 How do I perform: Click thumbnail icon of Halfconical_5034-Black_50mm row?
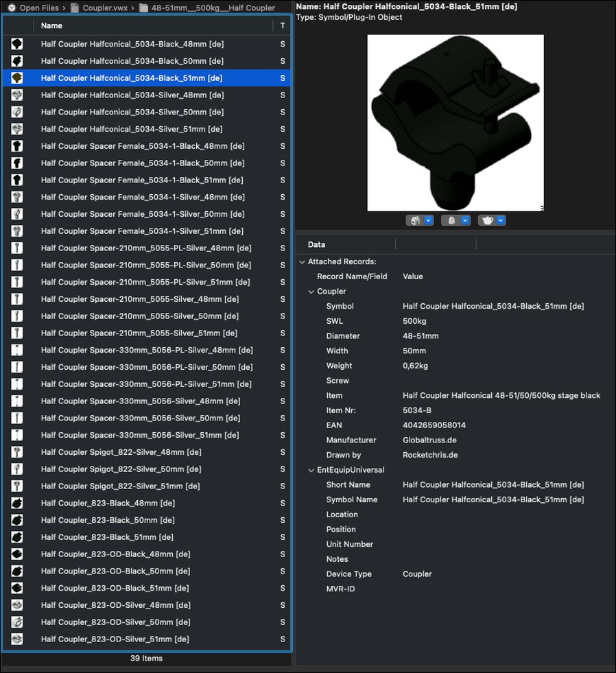tap(16, 61)
